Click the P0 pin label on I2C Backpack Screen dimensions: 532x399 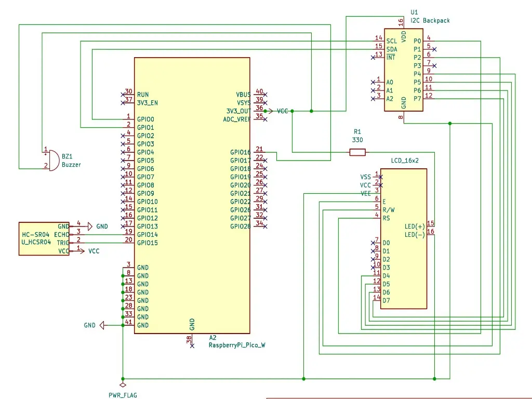pos(417,41)
